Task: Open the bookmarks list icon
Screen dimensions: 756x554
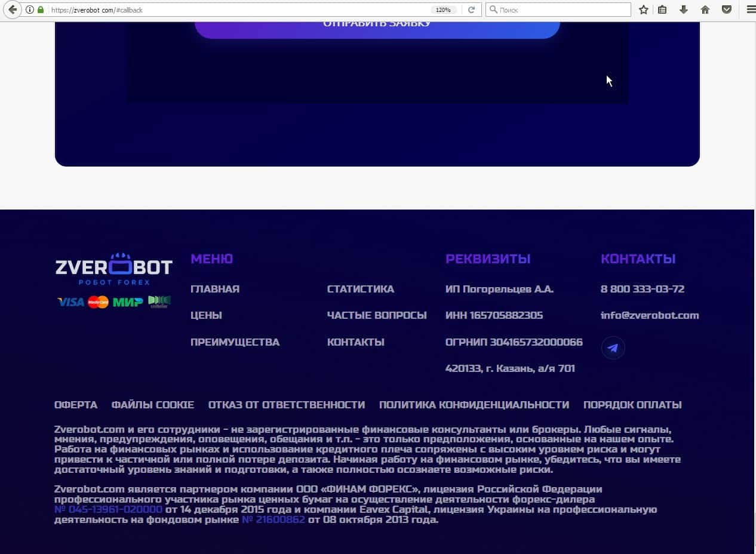Action: (x=662, y=10)
